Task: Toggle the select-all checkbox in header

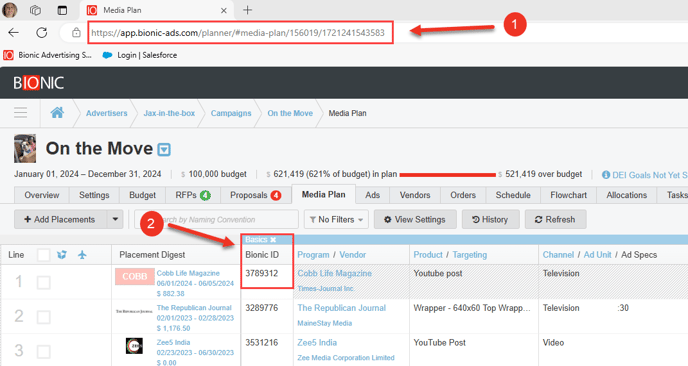Action: pos(43,255)
